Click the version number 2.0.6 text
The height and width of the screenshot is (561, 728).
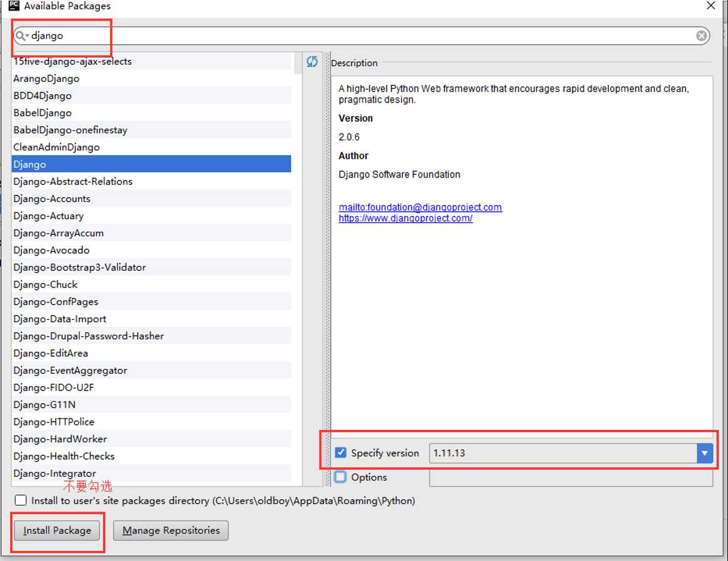click(x=349, y=137)
